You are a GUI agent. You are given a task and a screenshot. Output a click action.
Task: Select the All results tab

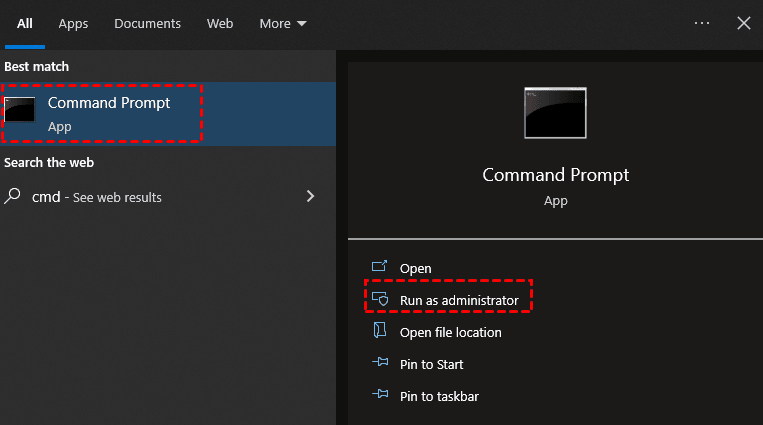[25, 23]
